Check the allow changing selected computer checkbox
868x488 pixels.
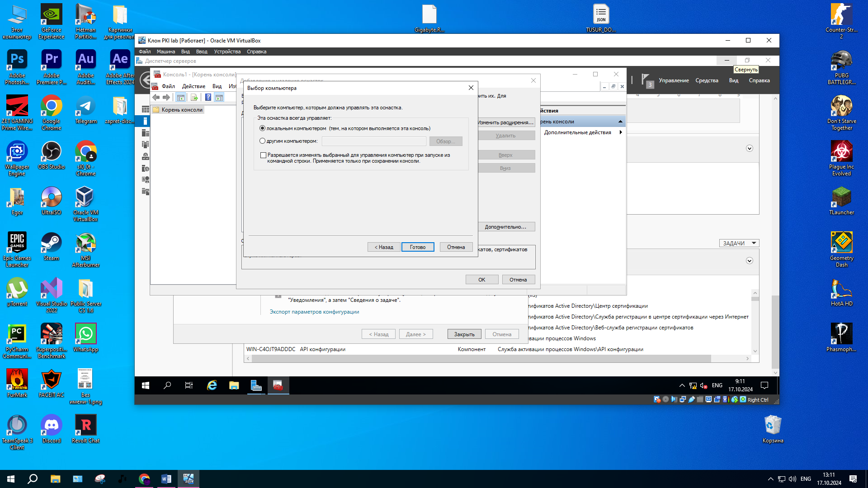pyautogui.click(x=263, y=155)
